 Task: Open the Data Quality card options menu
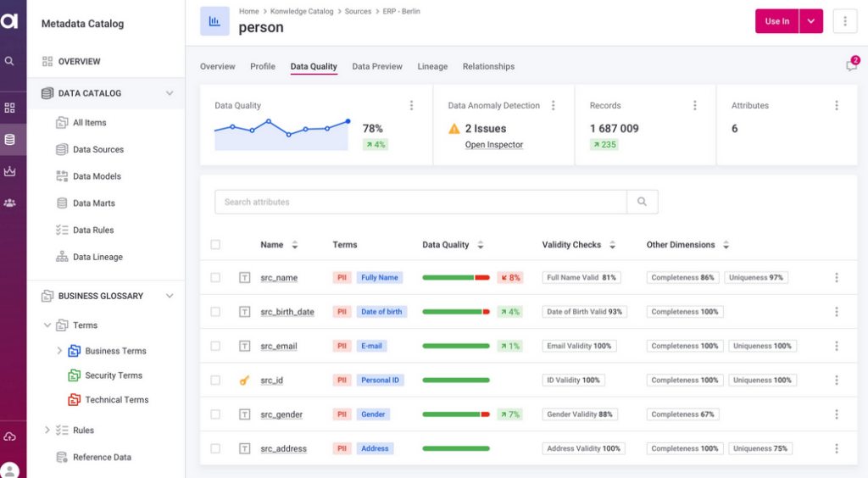pos(411,105)
